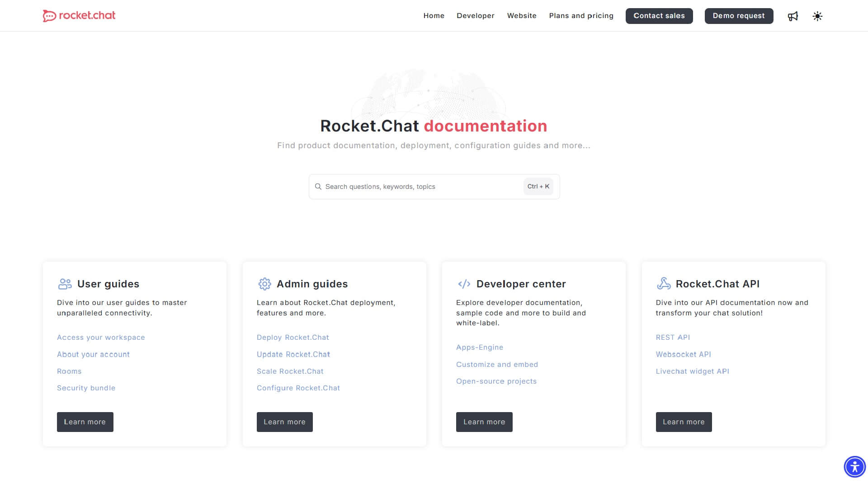Focus the documentation search field
The width and height of the screenshot is (868, 488).
pos(434,187)
